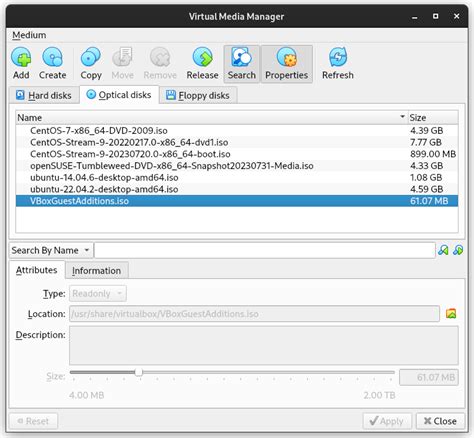Switch to the Information tab
Screen dimensions: 474x438
click(x=96, y=271)
